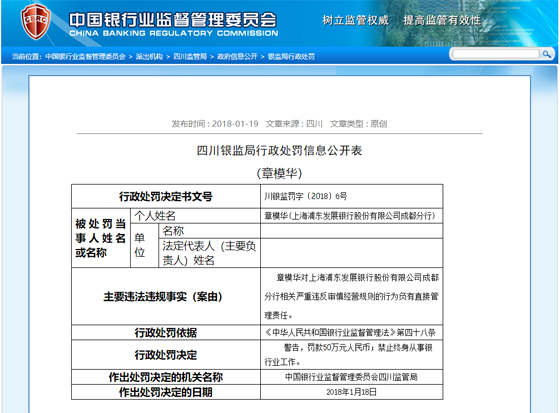Click the 作出处罚决定的机关名称 cell

click(166, 377)
